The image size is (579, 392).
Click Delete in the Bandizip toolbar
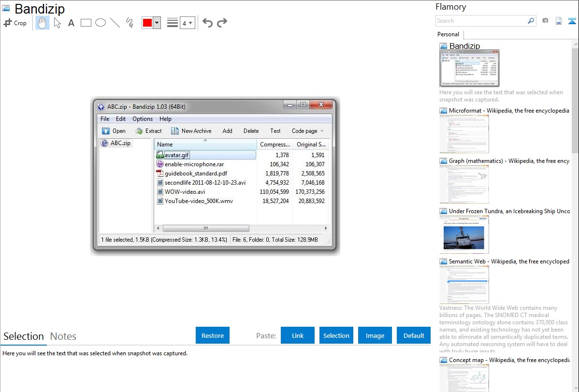[x=251, y=131]
